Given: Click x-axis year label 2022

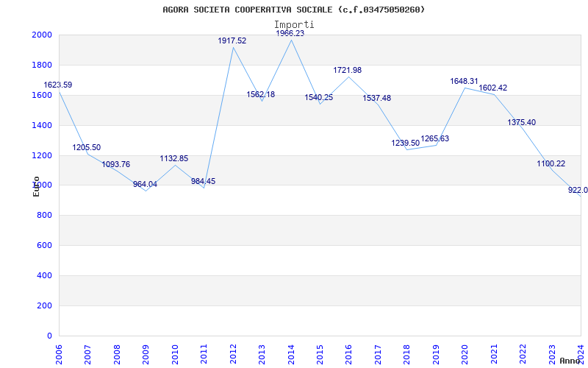Looking at the screenshot, I should click(523, 355).
